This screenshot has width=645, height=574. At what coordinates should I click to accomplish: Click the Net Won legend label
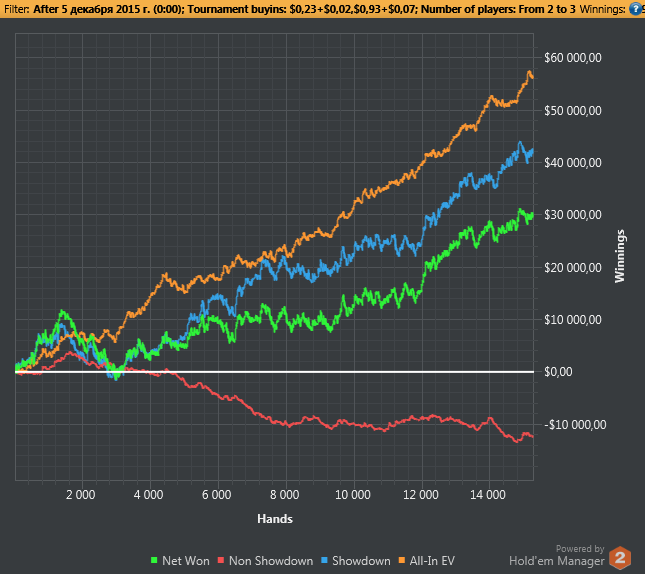point(186,560)
